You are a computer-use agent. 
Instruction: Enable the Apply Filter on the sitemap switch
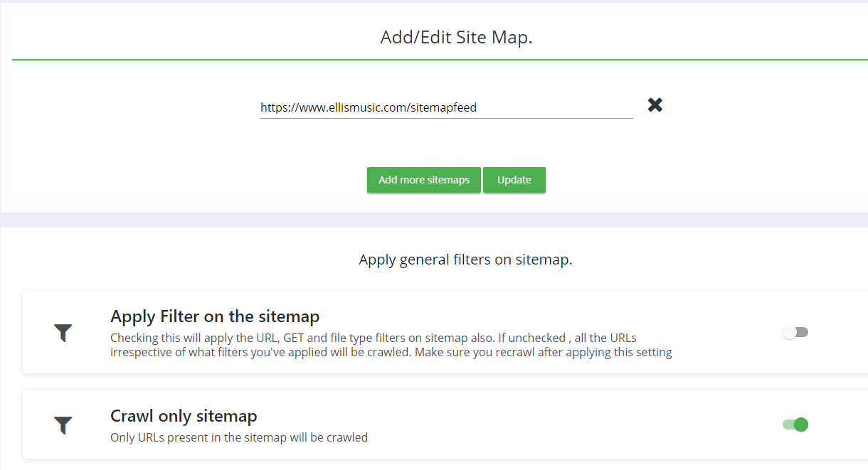click(795, 332)
